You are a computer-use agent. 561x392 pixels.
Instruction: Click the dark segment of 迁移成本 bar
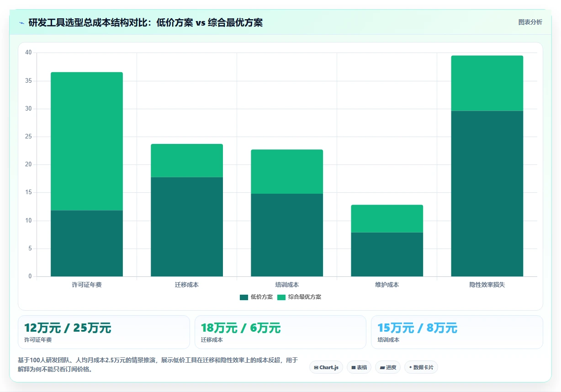pyautogui.click(x=187, y=227)
